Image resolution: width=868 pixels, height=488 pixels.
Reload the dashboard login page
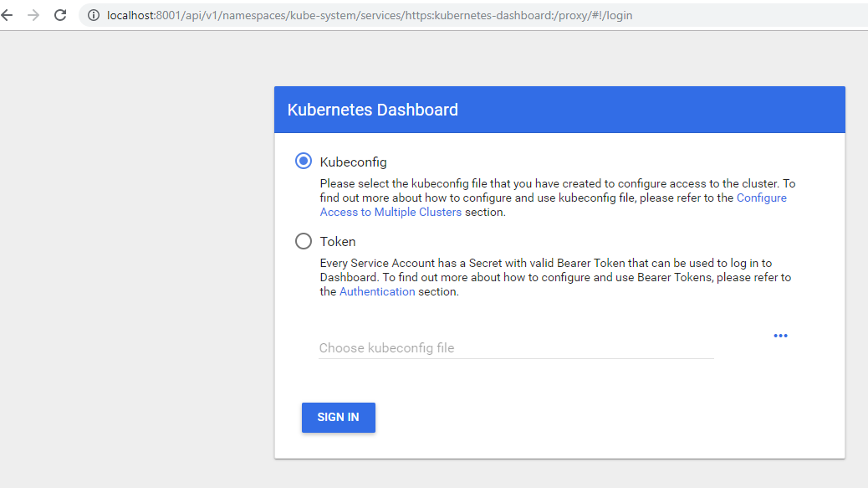pyautogui.click(x=60, y=15)
